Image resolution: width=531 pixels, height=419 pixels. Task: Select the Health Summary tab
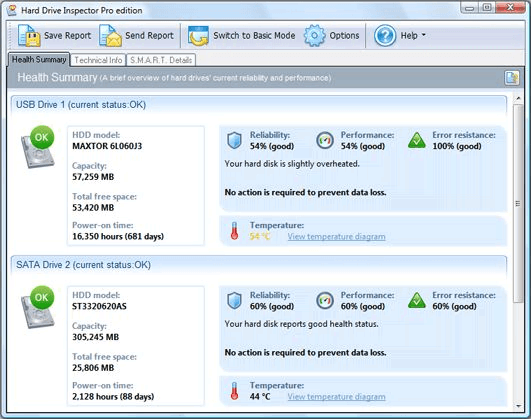pyautogui.click(x=39, y=59)
